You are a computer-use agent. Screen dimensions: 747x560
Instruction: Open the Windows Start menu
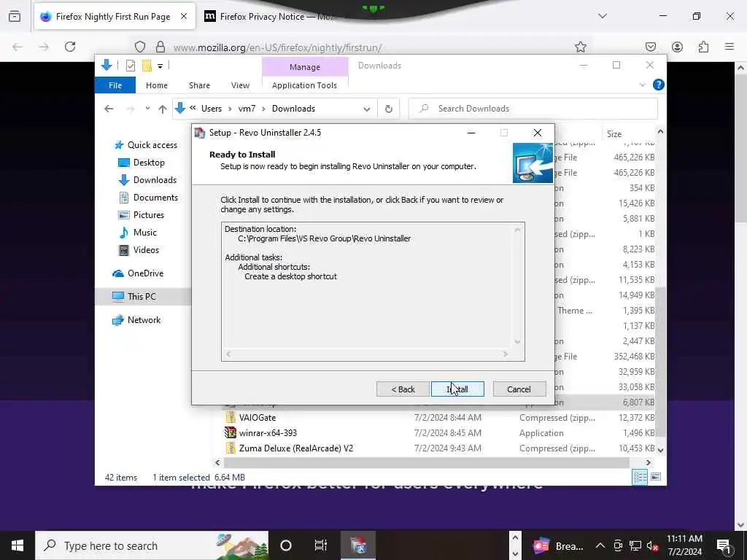click(x=18, y=545)
